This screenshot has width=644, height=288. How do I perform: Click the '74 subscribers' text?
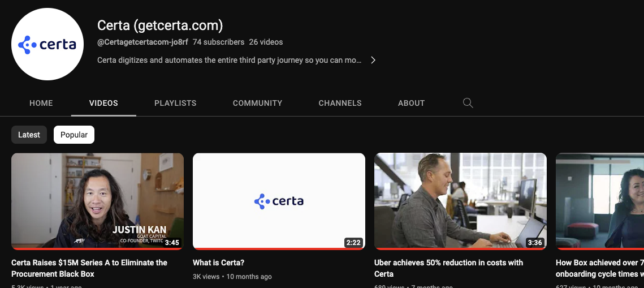coord(218,42)
